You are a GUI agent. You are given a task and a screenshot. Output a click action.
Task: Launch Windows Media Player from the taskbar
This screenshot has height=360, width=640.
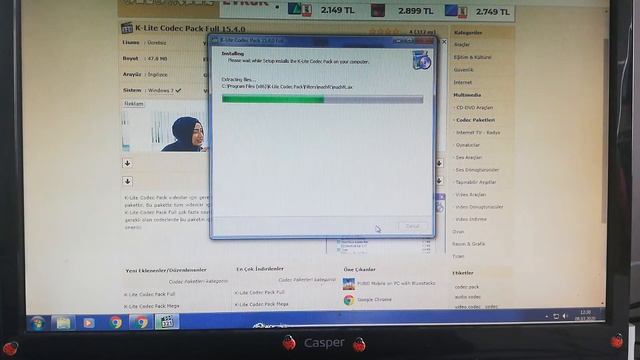pos(89,323)
